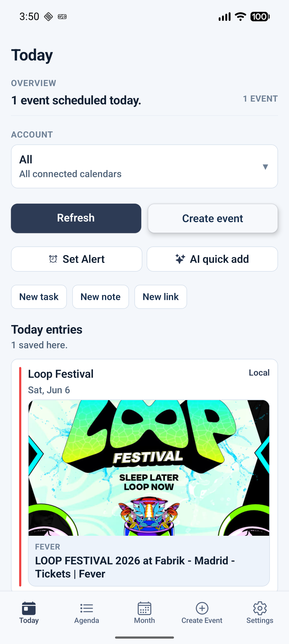Open the Loop Festival entry title
The width and height of the screenshot is (289, 644).
click(x=61, y=374)
